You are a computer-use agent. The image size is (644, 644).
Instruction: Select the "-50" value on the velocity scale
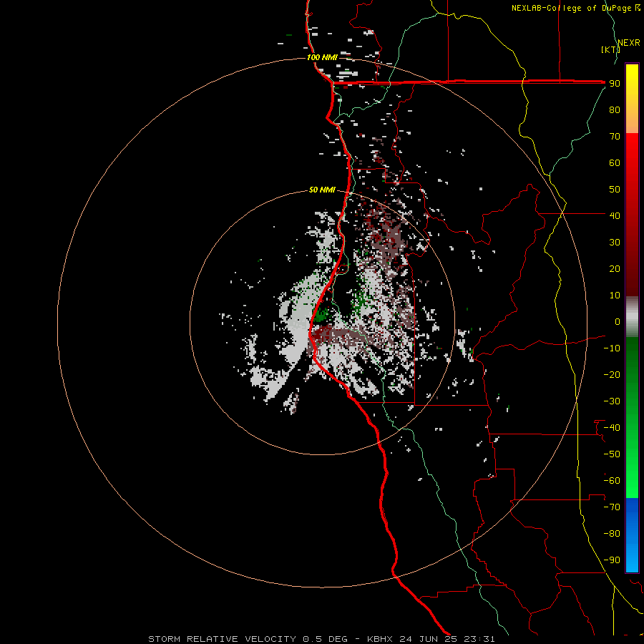(612, 454)
